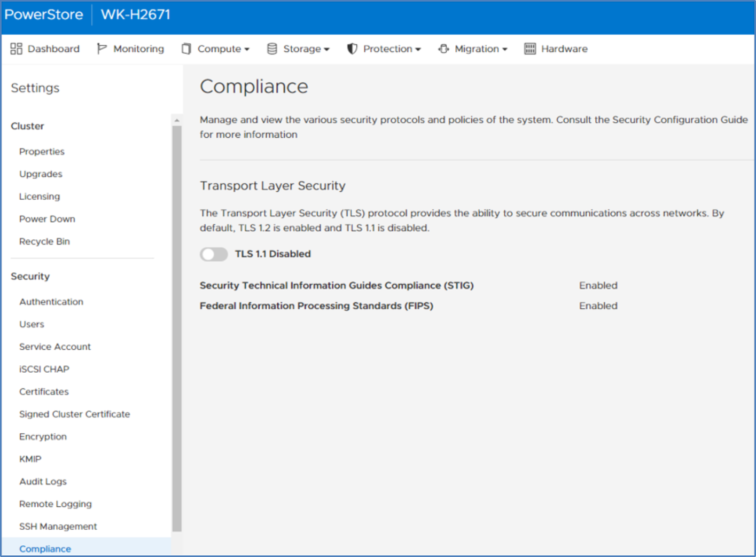This screenshot has height=557, width=756.
Task: Click the FIPS standards label
Action: pos(316,305)
